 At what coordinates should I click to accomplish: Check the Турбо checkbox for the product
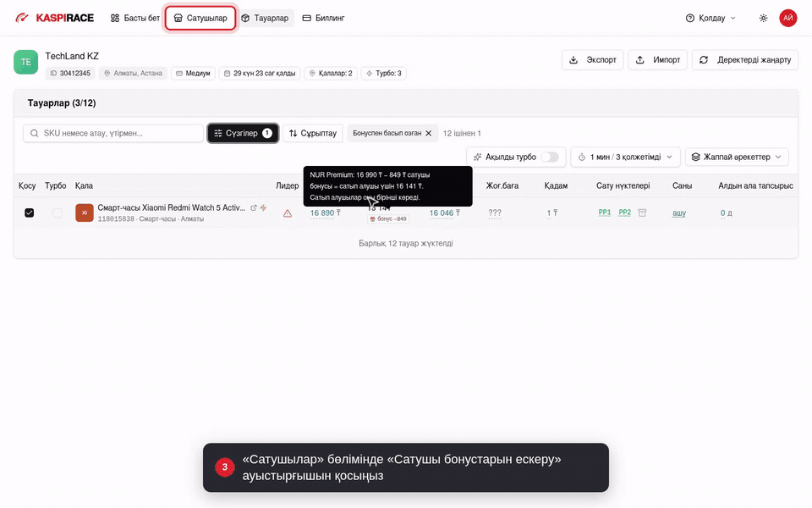point(58,213)
